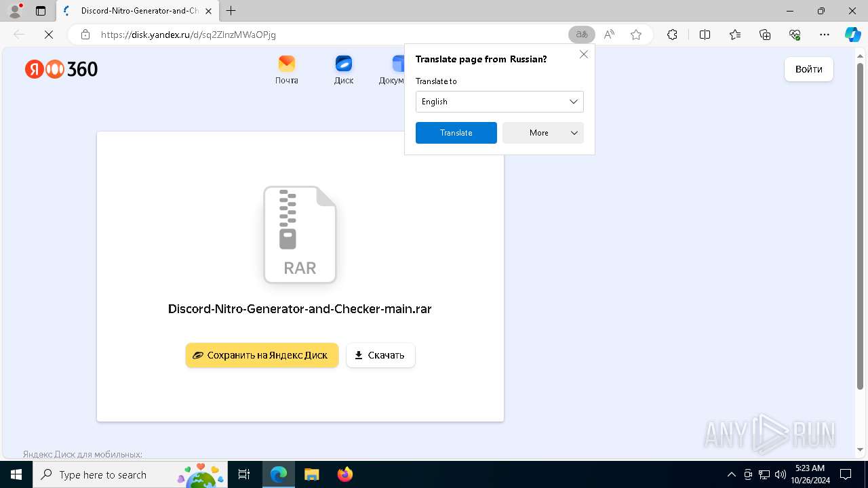Click the RAR archive file icon
868x488 pixels.
[x=300, y=235]
